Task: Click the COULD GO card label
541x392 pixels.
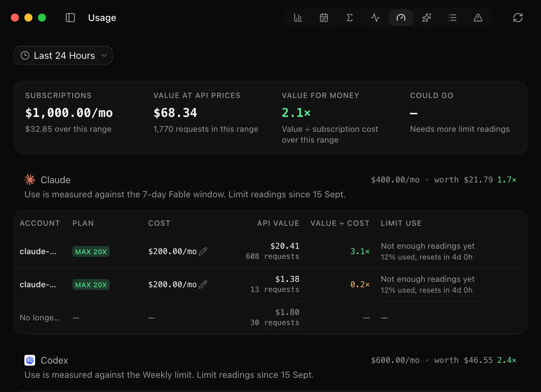Action: click(432, 96)
